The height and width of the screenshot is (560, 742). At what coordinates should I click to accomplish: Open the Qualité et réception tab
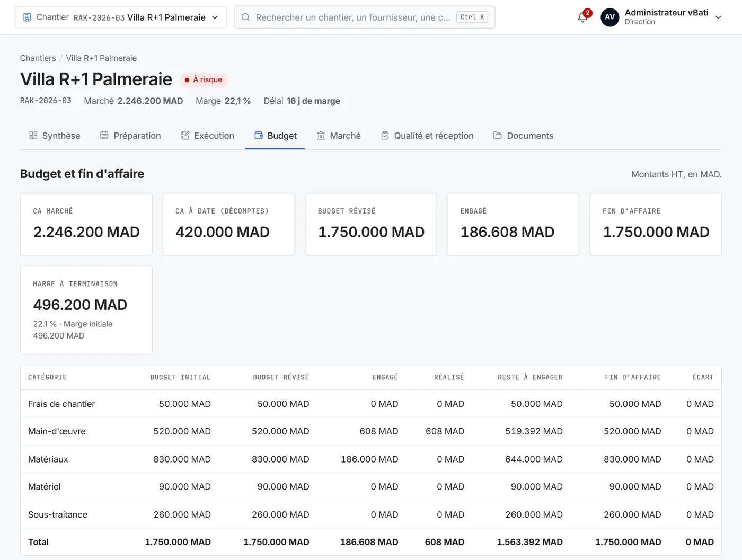427,136
